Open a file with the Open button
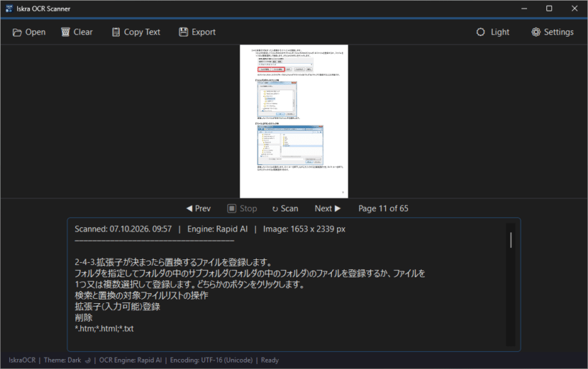This screenshot has height=369, width=588. (x=29, y=32)
